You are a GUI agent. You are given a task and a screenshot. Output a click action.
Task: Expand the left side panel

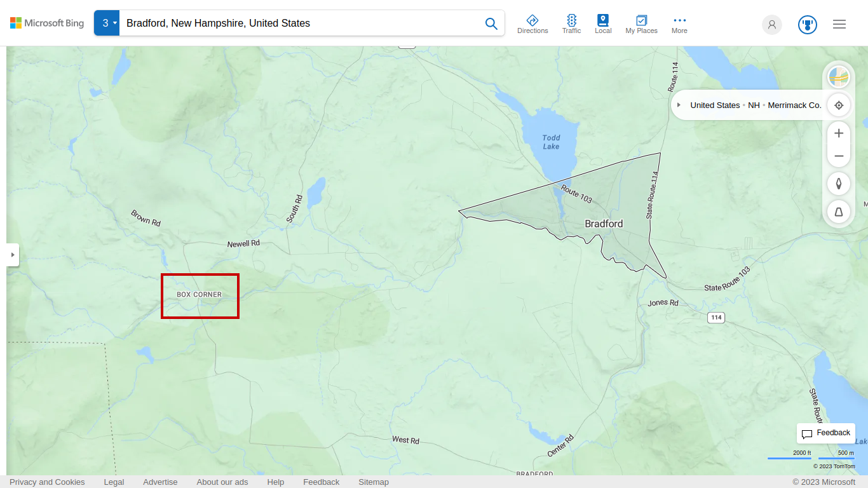pyautogui.click(x=13, y=255)
